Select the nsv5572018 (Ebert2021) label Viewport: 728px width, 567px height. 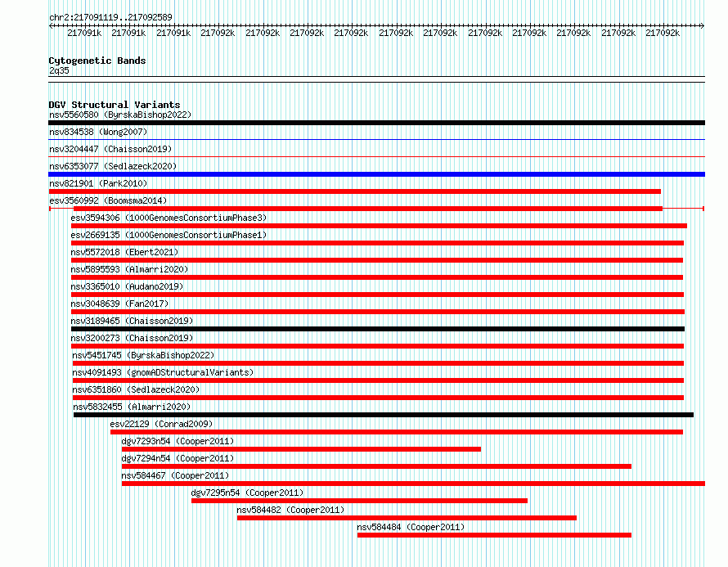(124, 252)
